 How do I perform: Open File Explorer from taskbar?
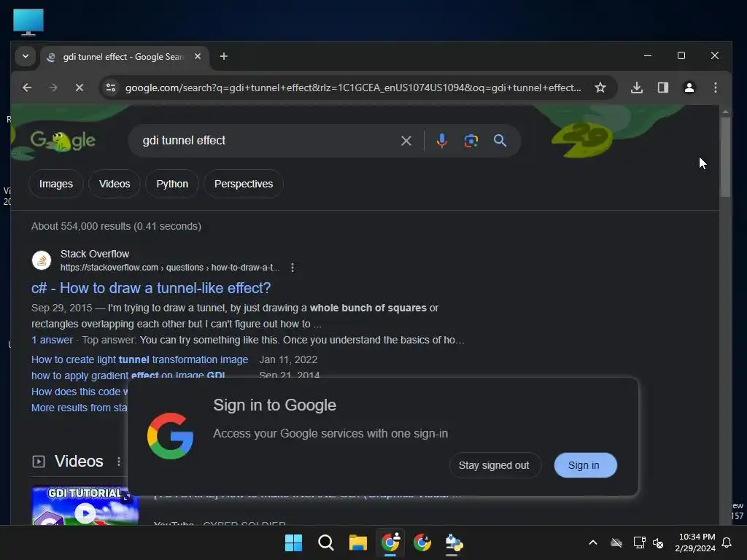[x=357, y=542]
